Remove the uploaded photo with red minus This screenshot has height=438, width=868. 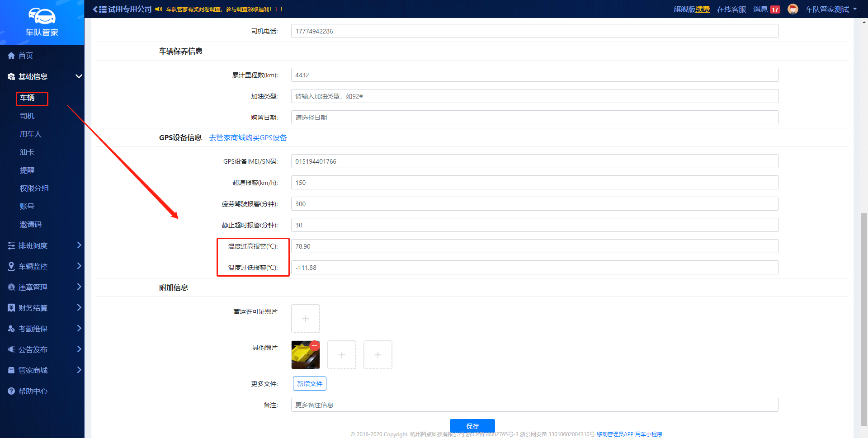(315, 346)
